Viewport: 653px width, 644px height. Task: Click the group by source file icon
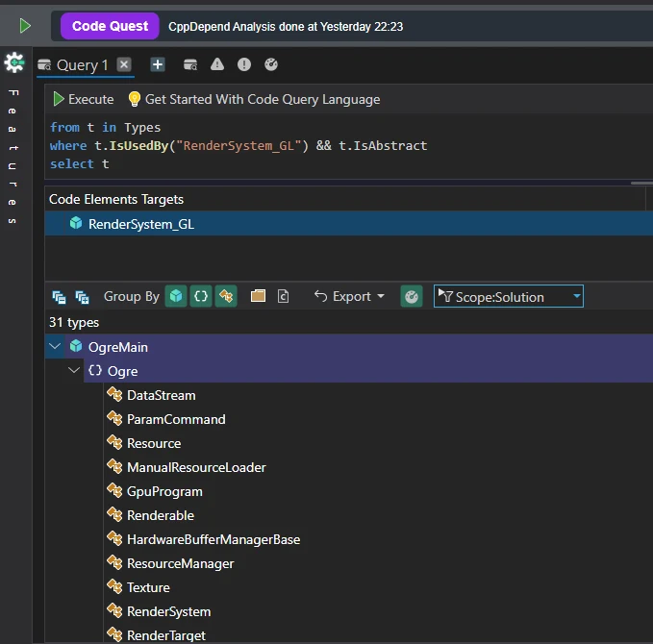[x=283, y=296]
